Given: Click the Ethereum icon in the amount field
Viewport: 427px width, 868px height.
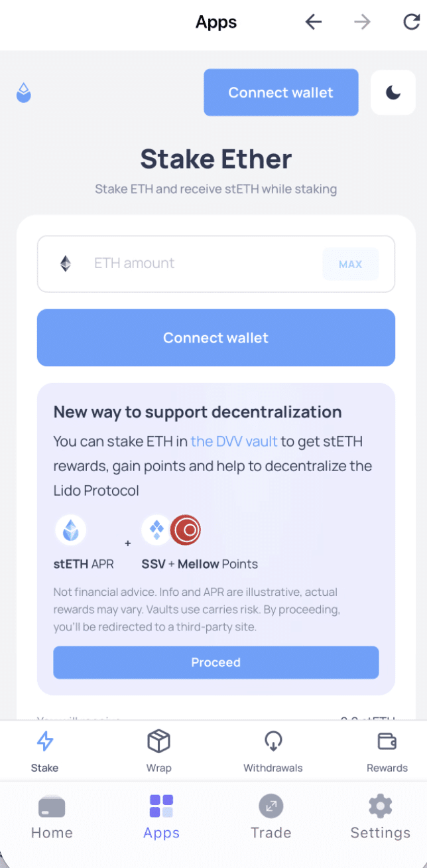Looking at the screenshot, I should 64,263.
